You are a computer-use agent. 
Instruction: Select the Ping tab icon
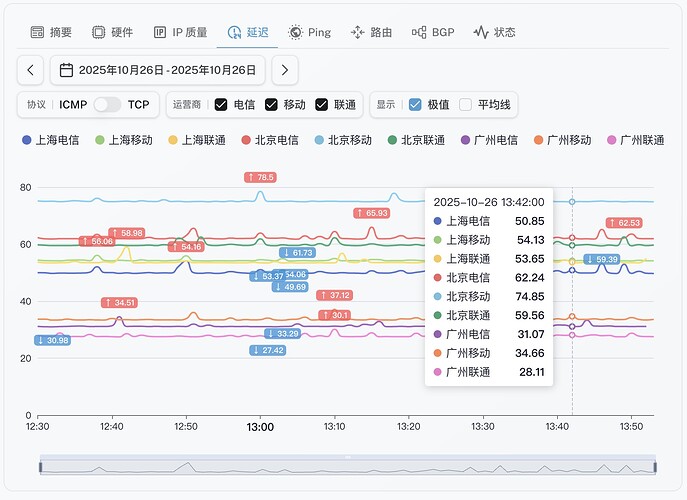click(x=296, y=32)
